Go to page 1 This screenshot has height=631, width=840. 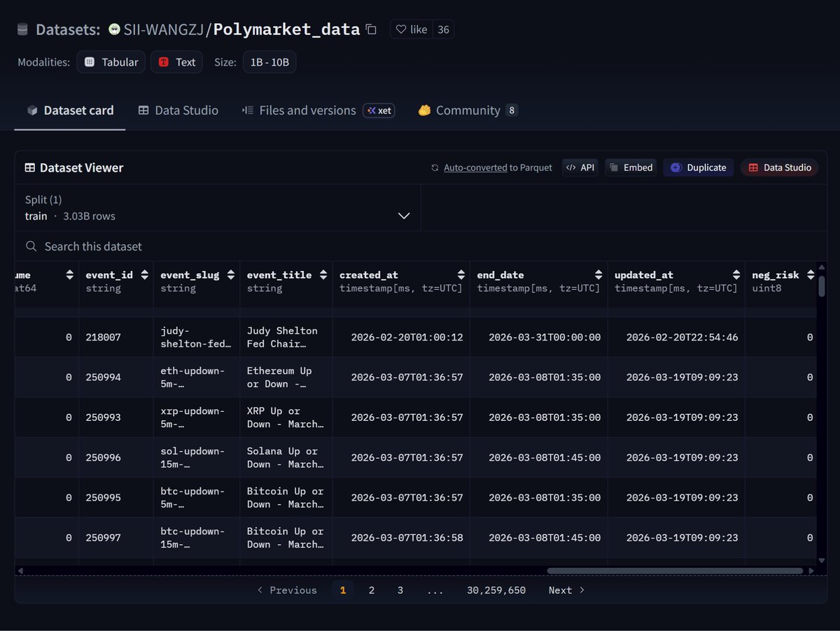[343, 590]
